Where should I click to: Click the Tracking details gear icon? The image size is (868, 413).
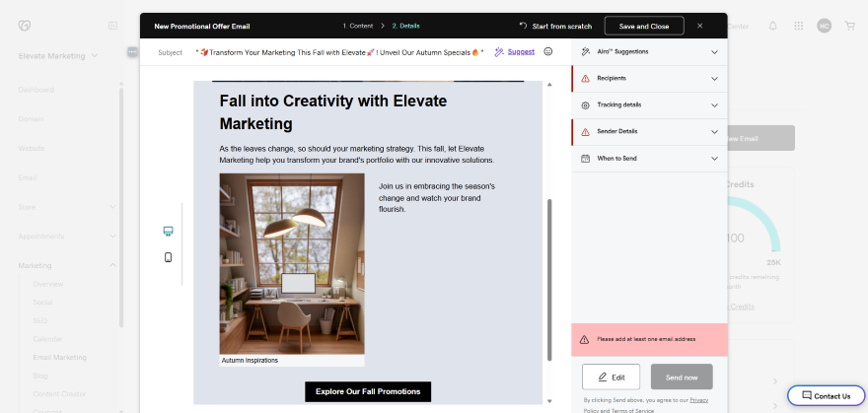pos(585,105)
